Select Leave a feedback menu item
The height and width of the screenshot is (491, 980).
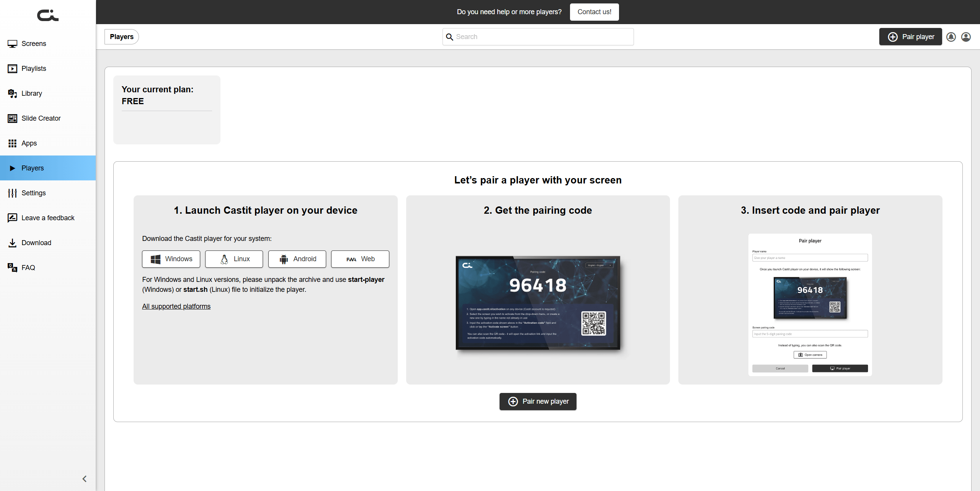point(48,218)
